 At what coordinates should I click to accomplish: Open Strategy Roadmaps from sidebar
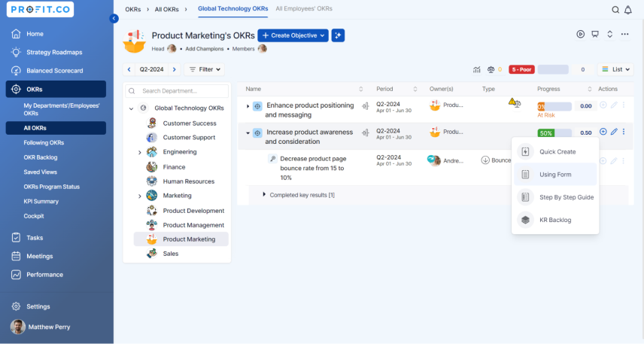point(56,52)
